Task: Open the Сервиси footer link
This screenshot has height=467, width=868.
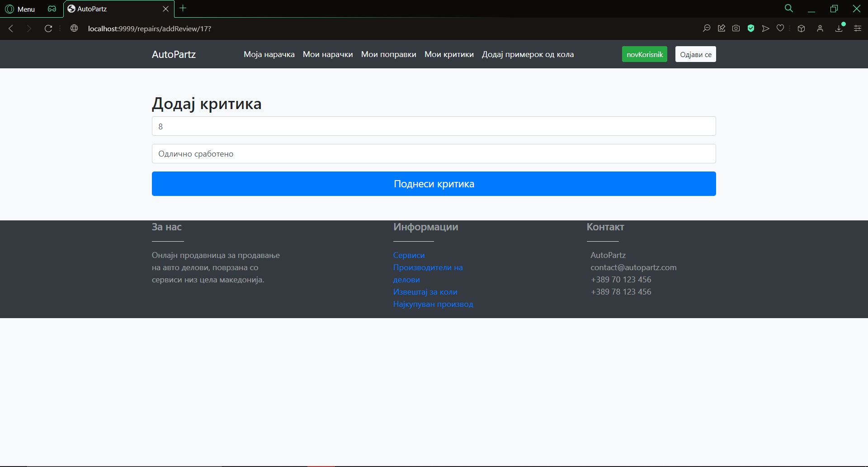Action: [409, 255]
